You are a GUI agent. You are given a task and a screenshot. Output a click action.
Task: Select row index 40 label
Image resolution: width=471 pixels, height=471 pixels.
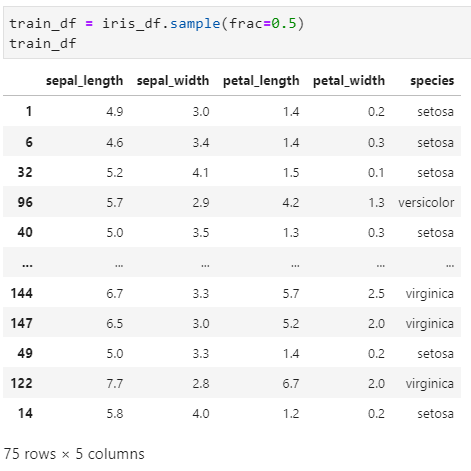(x=25, y=232)
